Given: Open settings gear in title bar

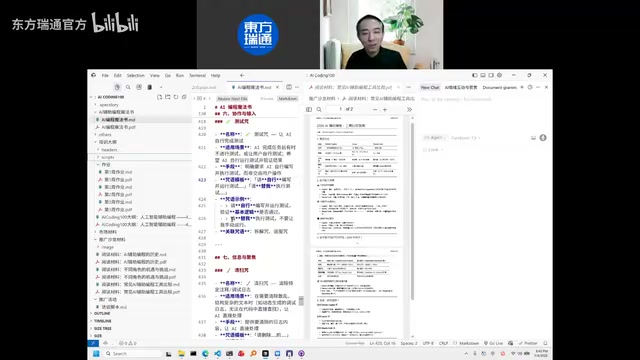Looking at the screenshot, I should pos(499,76).
